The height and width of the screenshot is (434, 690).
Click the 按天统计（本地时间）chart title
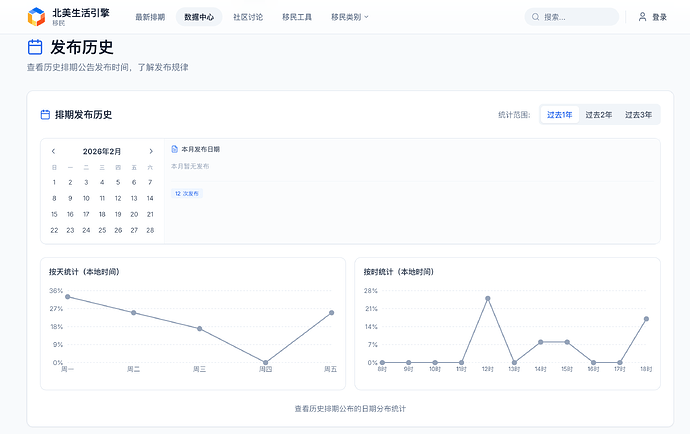(x=84, y=272)
